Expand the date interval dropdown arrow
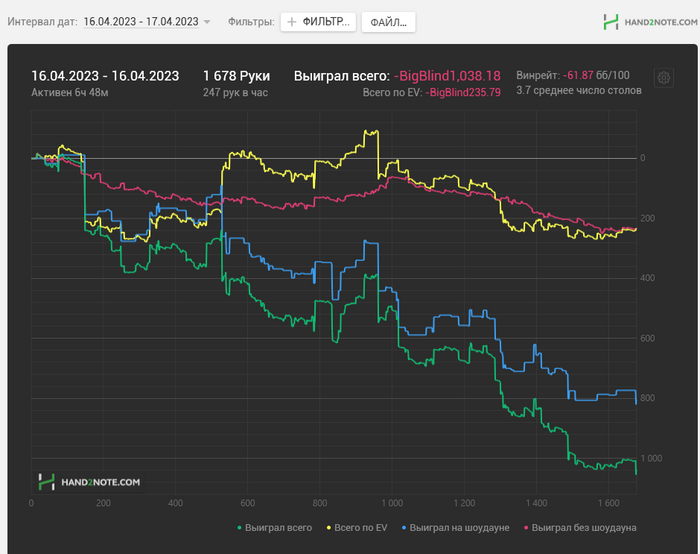Image resolution: width=700 pixels, height=554 pixels. [207, 22]
